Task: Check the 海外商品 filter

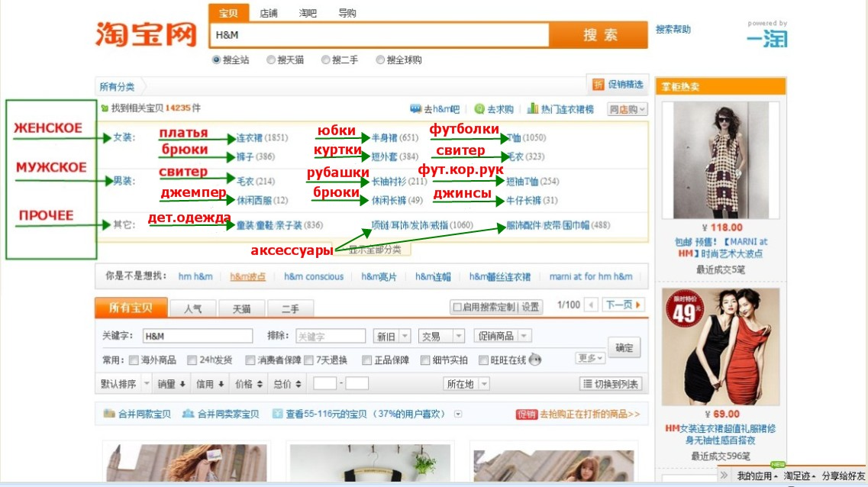Action: pos(134,360)
